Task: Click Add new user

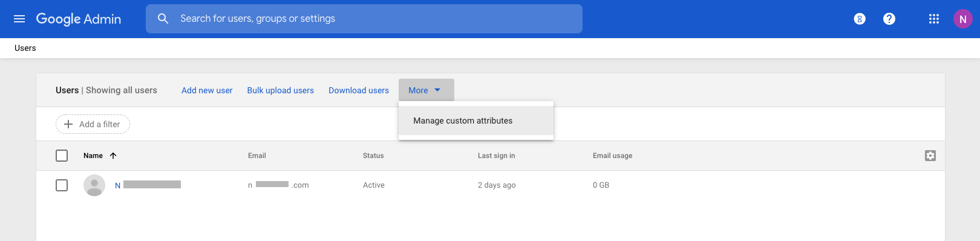Action: click(x=207, y=90)
